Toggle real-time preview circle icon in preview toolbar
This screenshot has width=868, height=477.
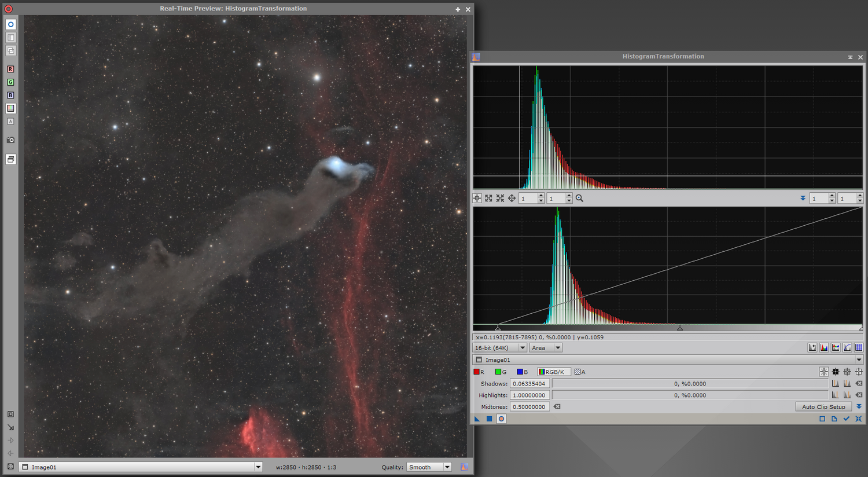(x=10, y=24)
